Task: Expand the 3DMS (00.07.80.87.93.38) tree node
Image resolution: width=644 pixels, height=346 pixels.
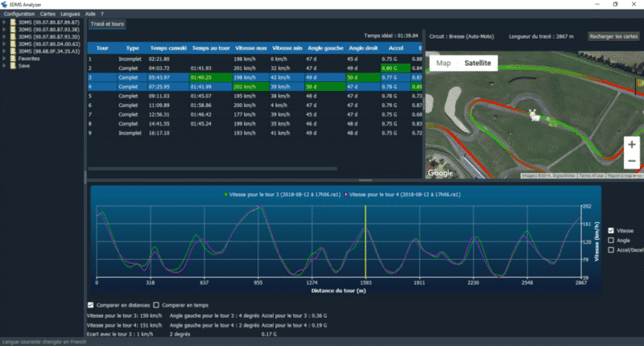Action: click(x=4, y=30)
